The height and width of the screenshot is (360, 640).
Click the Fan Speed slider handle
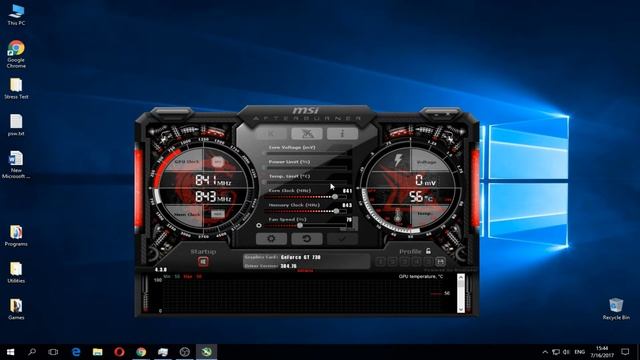click(x=300, y=225)
